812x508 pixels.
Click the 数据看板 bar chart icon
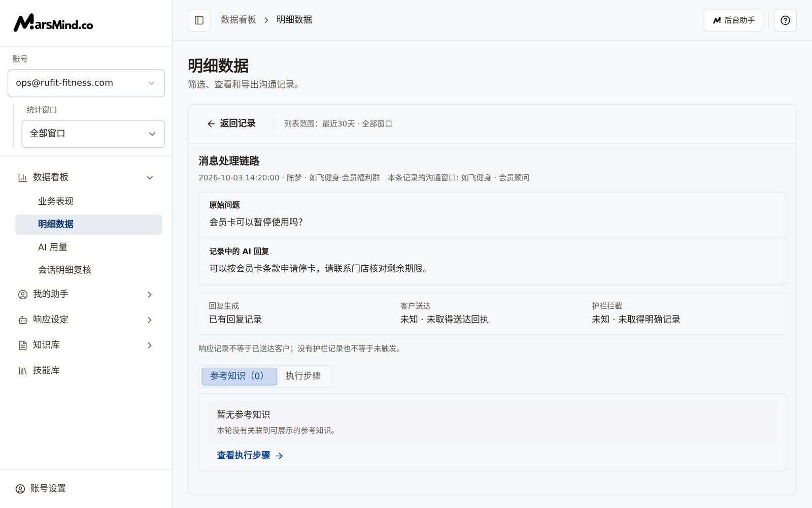22,177
